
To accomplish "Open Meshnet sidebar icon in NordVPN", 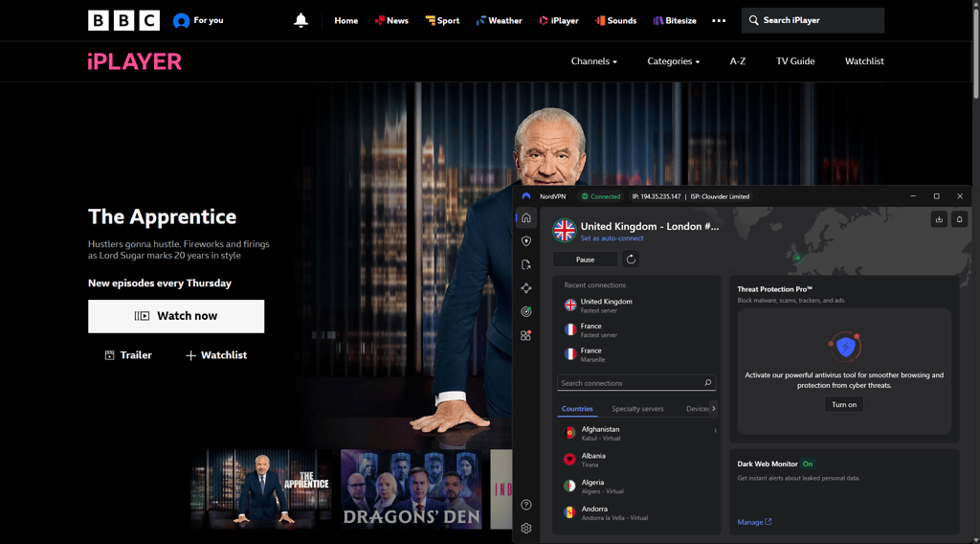I will tap(526, 288).
